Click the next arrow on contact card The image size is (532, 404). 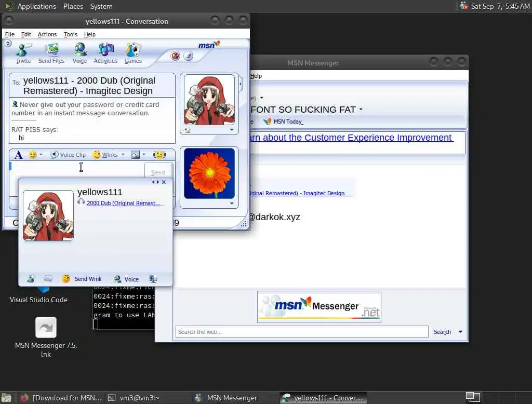tap(157, 182)
